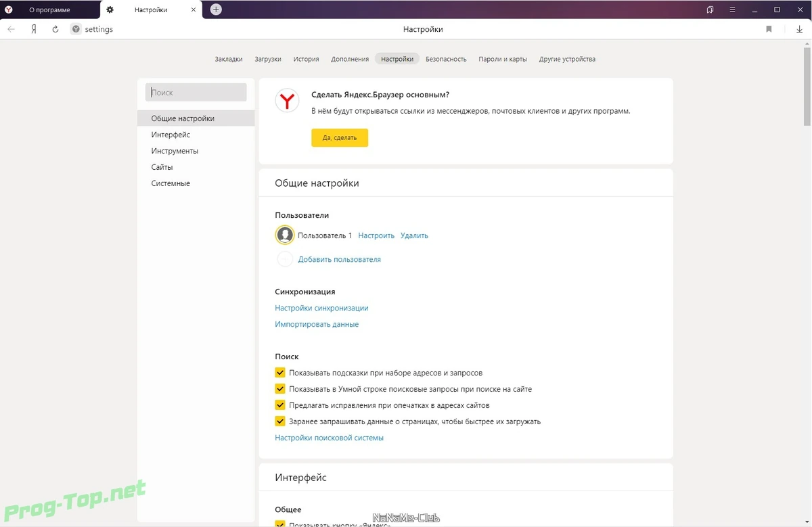Screen dimensions: 812x527
Task: Click the gear icon on the Настройки tab
Action: pos(110,9)
